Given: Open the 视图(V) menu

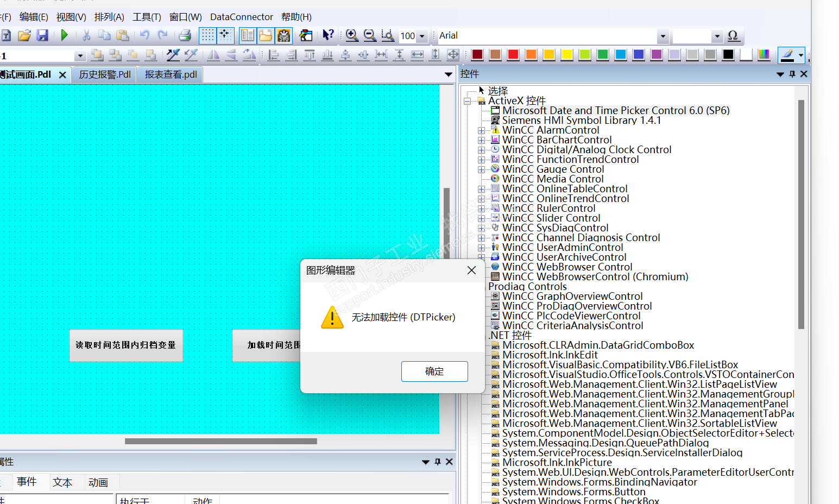Looking at the screenshot, I should click(x=71, y=17).
